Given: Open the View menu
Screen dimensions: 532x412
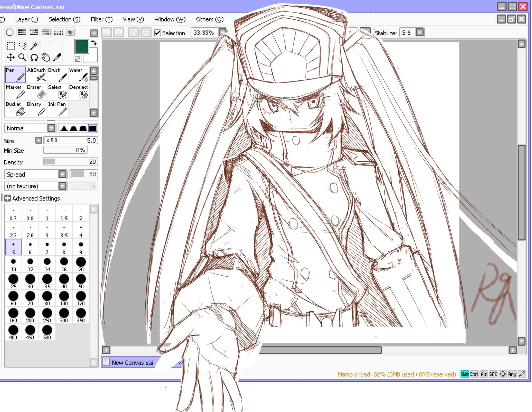Looking at the screenshot, I should (x=133, y=19).
